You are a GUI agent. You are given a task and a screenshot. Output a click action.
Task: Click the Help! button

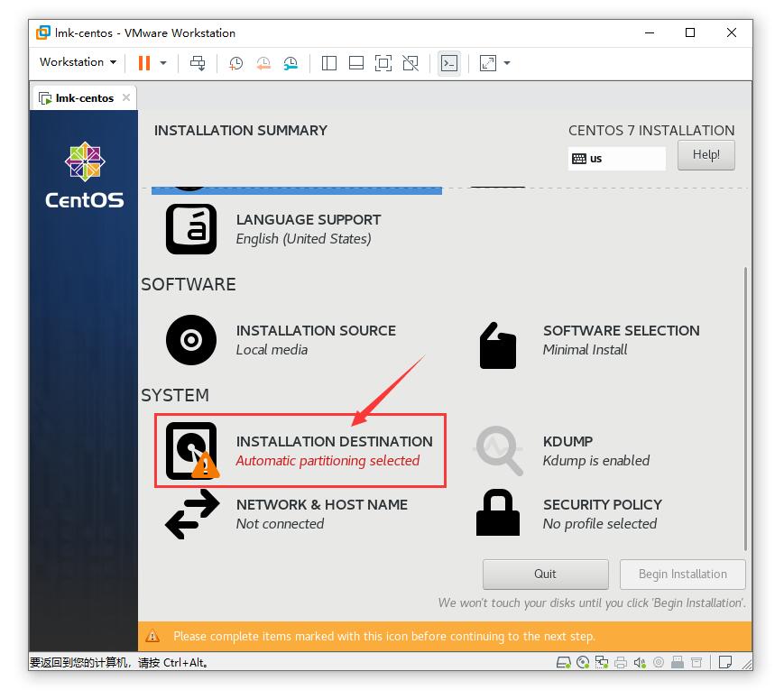[x=706, y=155]
